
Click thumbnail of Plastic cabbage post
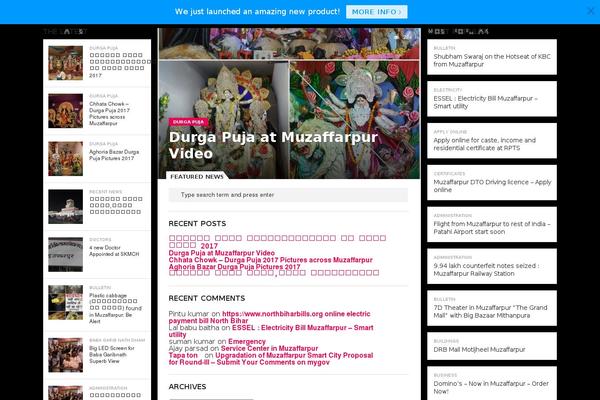click(65, 302)
